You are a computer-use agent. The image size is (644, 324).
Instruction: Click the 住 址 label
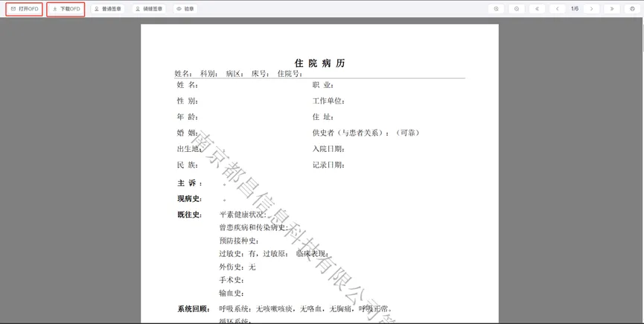pos(323,117)
